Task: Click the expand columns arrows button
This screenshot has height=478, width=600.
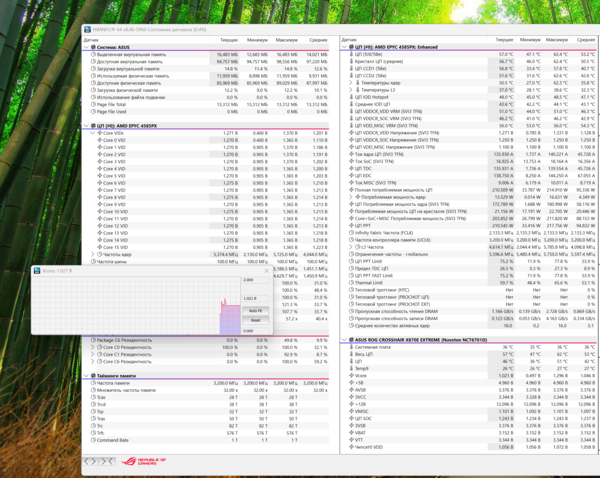Action: [x=90, y=461]
